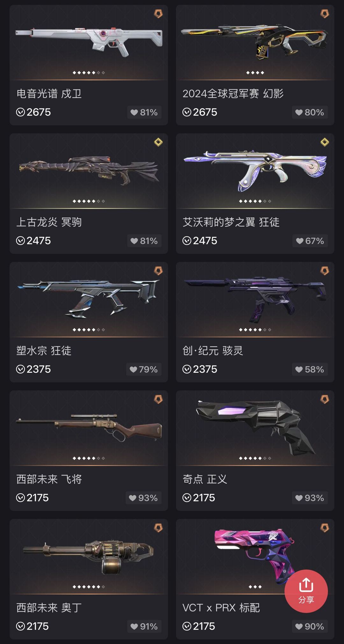Select level dots under 西部未来 飞将 skin
The width and height of the screenshot is (344, 644).
89,458
